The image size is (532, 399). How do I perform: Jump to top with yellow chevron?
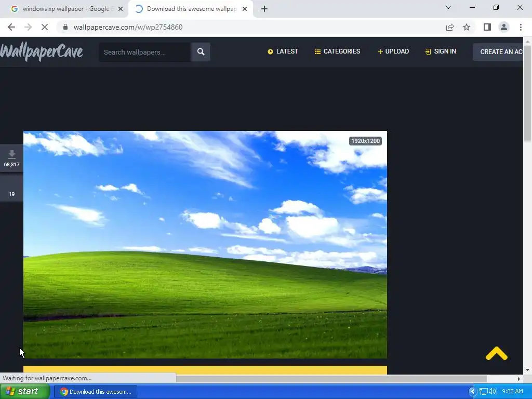coord(496,353)
